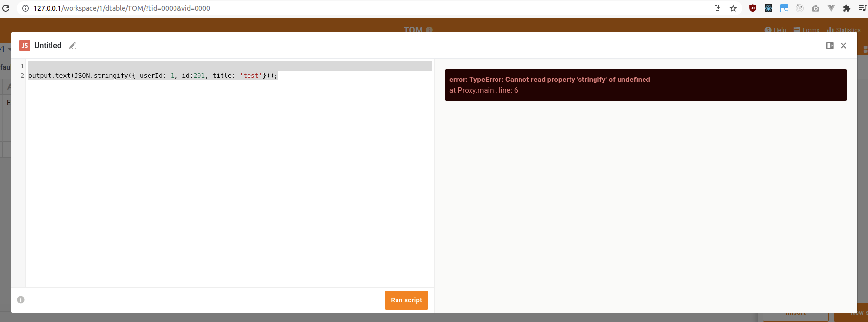Click the Untitled script name

click(48, 46)
